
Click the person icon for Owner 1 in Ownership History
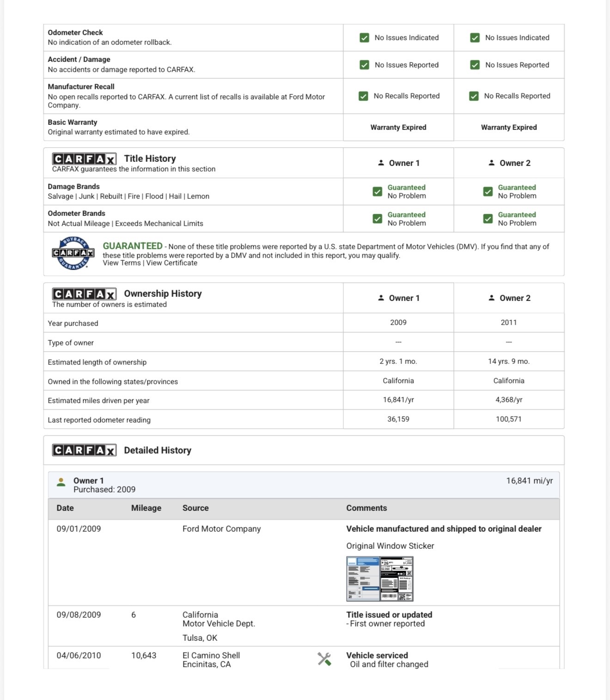coord(381,298)
